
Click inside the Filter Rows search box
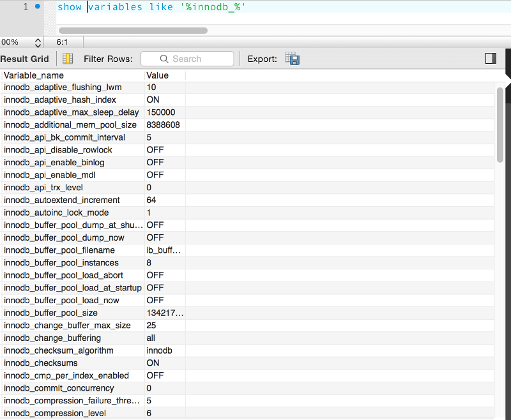coord(192,58)
